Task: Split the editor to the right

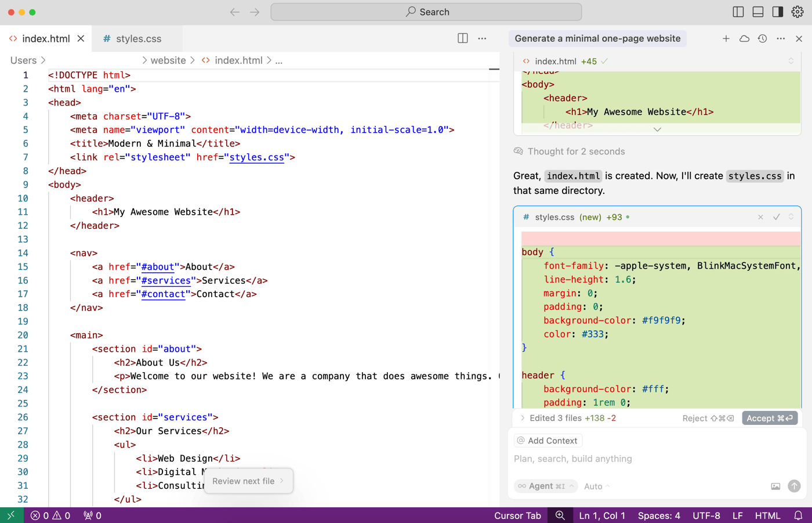Action: [x=463, y=38]
